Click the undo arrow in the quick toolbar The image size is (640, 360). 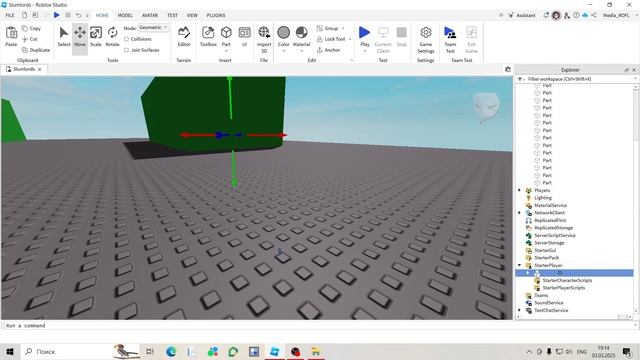click(78, 15)
